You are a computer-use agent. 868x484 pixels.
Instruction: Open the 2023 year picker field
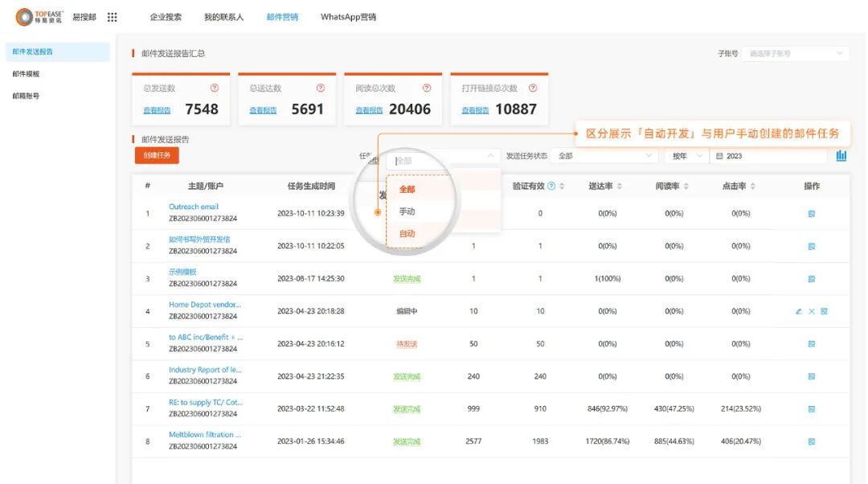tap(769, 156)
